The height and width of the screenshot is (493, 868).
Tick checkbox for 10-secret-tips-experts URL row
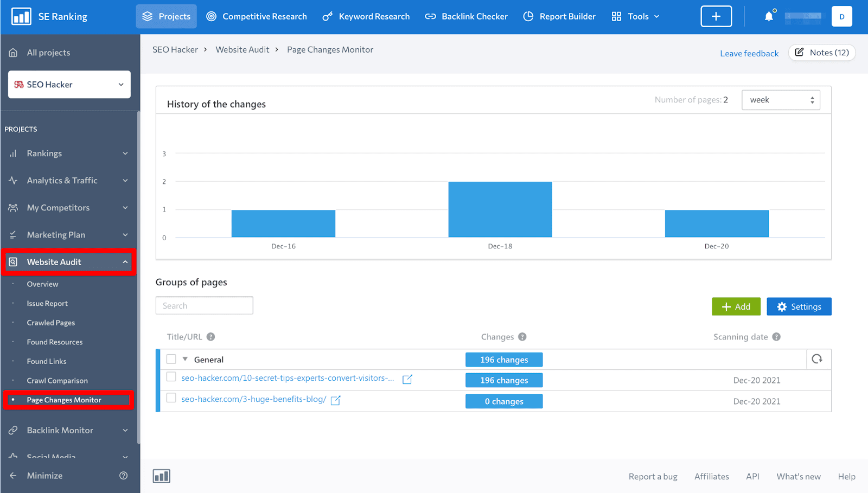[x=171, y=377]
